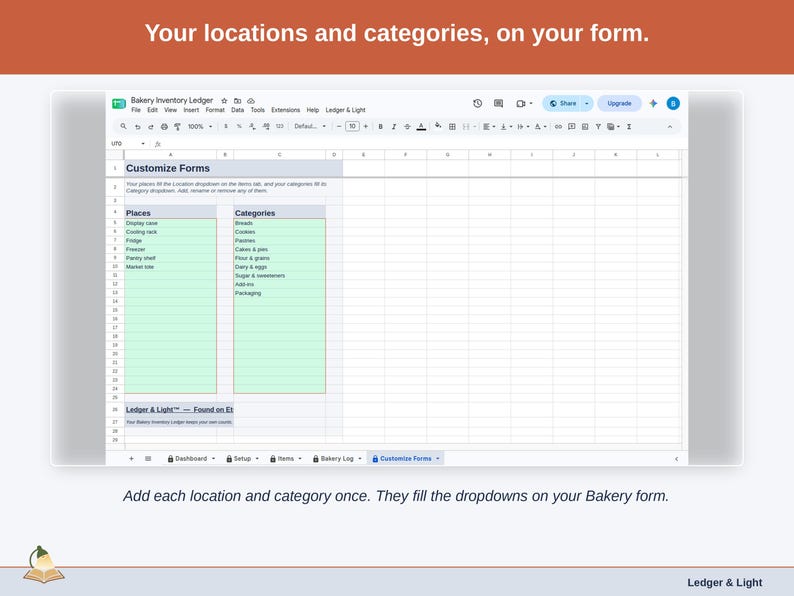Create a filter

(x=598, y=127)
